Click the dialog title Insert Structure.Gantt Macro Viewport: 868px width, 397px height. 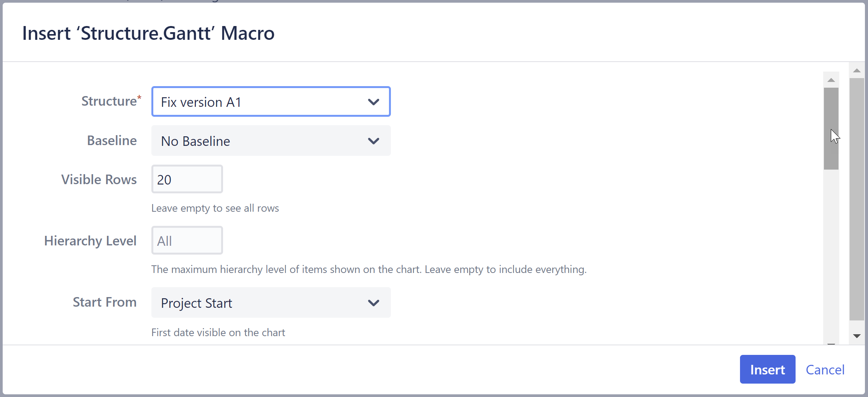click(x=149, y=33)
